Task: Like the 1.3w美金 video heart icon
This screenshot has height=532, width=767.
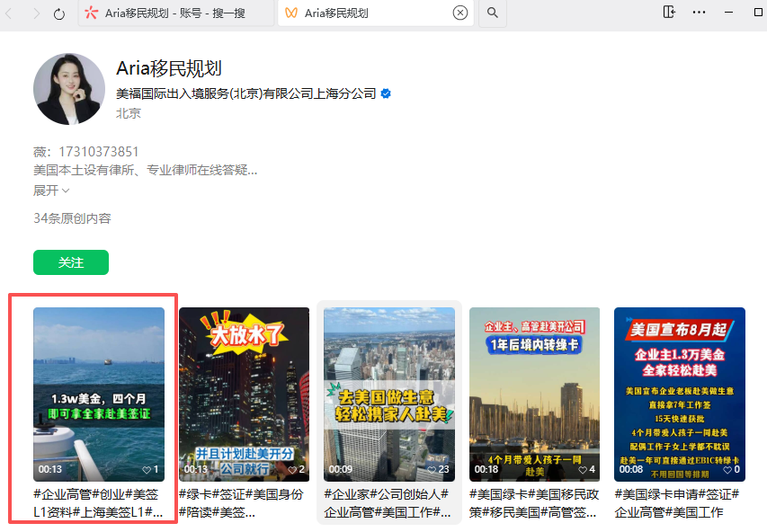Action: click(x=147, y=470)
